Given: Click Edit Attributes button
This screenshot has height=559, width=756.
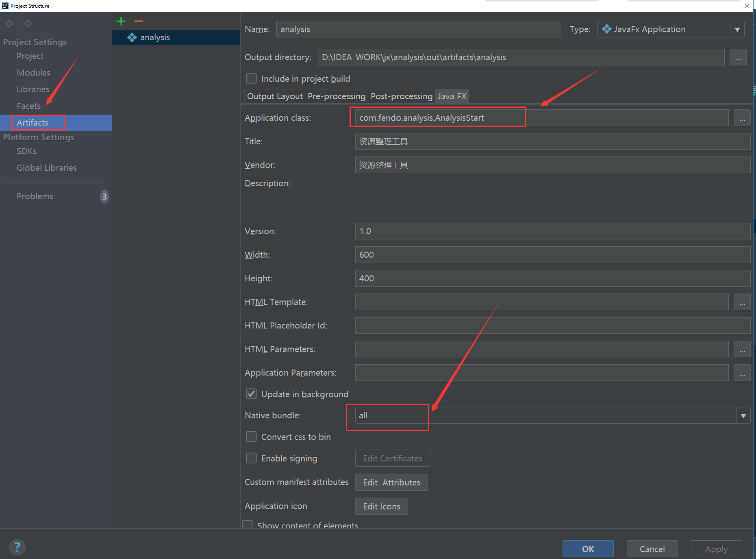Looking at the screenshot, I should pyautogui.click(x=391, y=482).
